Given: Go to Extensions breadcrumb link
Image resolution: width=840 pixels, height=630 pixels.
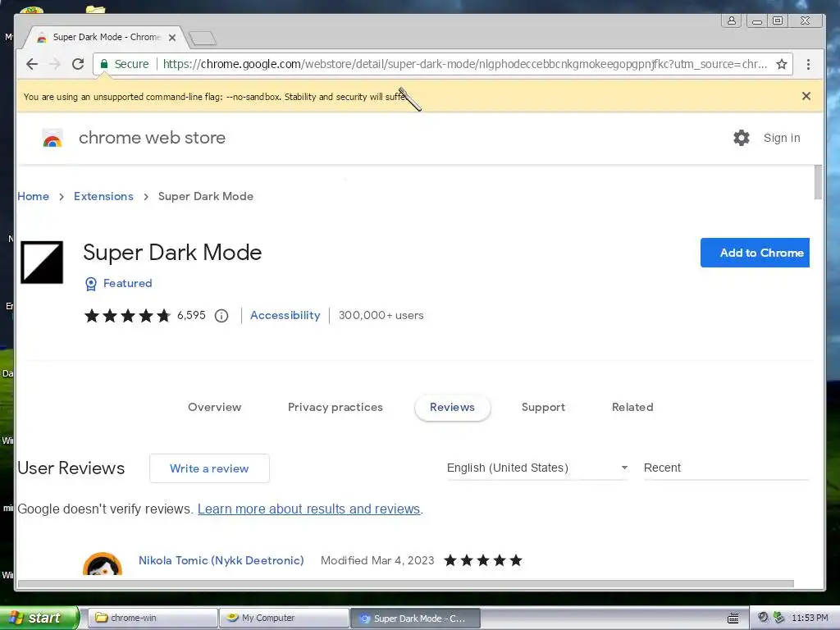Looking at the screenshot, I should pos(103,197).
